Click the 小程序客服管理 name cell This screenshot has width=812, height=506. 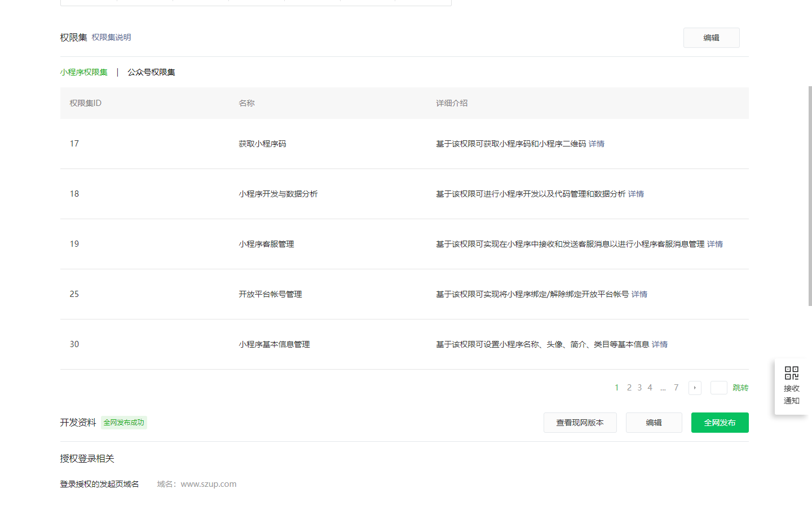point(266,244)
